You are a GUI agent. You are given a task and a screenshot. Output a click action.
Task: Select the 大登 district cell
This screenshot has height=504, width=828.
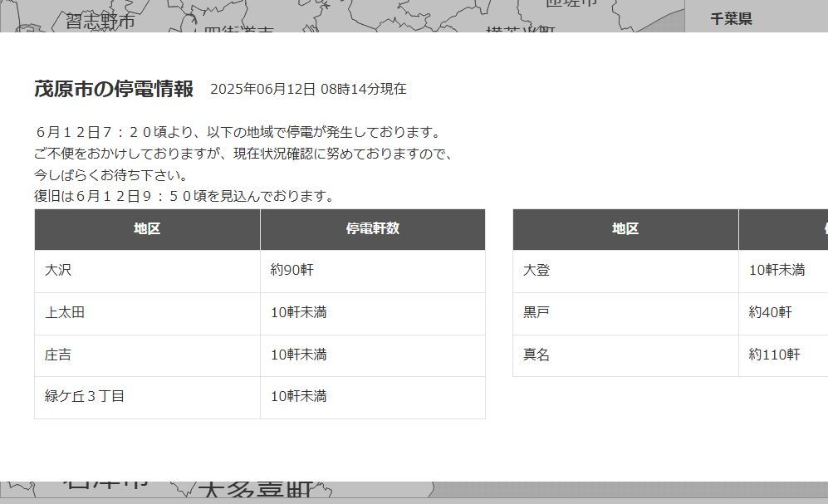(x=625, y=271)
